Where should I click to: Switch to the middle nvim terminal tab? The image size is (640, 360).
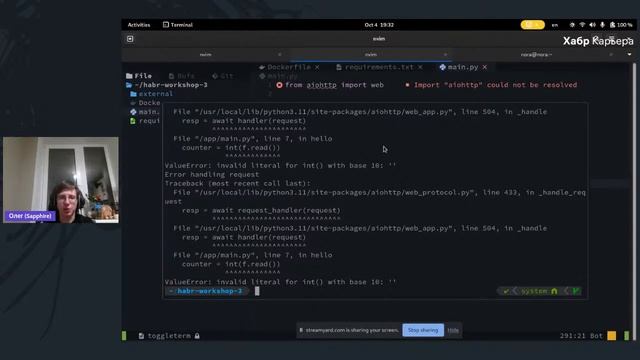tap(371, 54)
